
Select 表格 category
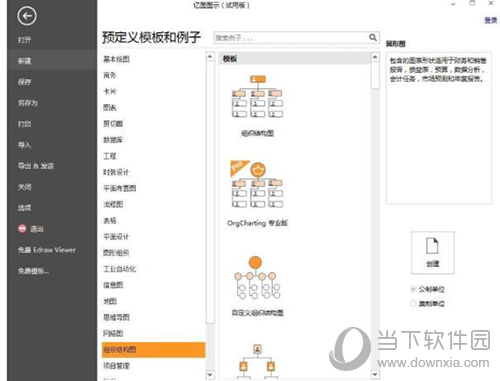point(110,220)
